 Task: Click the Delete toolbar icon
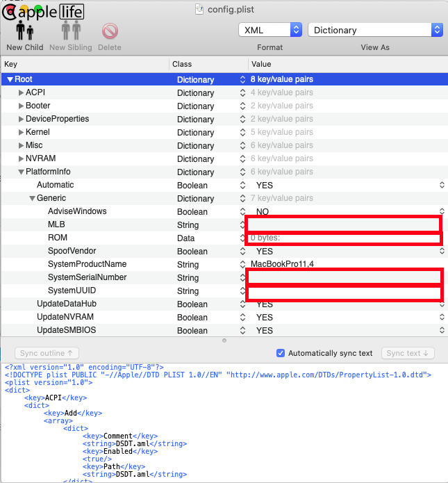point(110,31)
